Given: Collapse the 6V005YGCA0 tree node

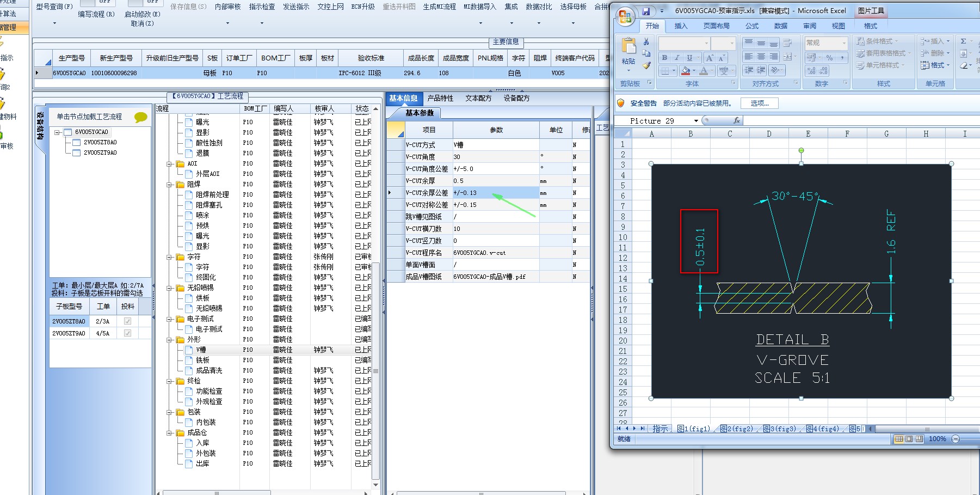Looking at the screenshot, I should [57, 132].
